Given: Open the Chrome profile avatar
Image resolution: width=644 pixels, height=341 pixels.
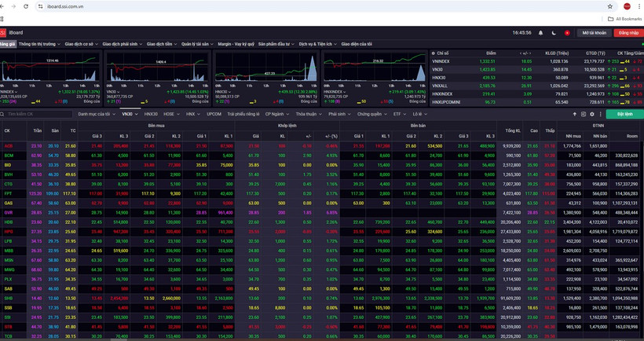Looking at the screenshot, I should coord(627,6).
